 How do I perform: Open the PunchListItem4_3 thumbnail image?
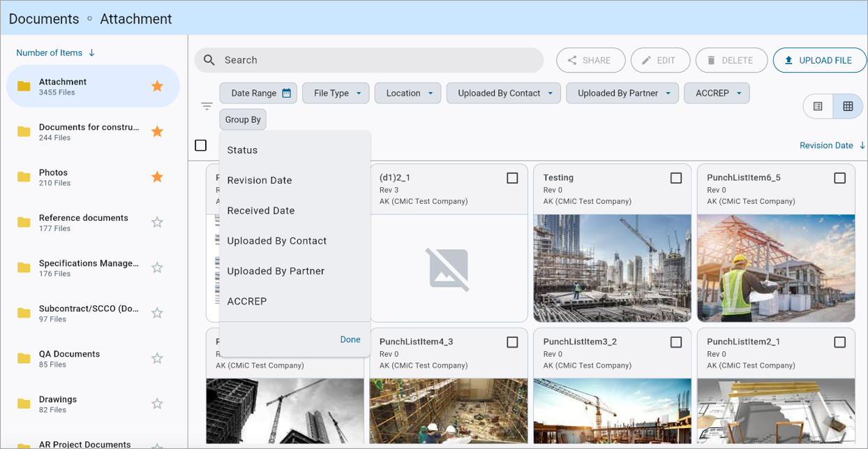[x=449, y=411]
